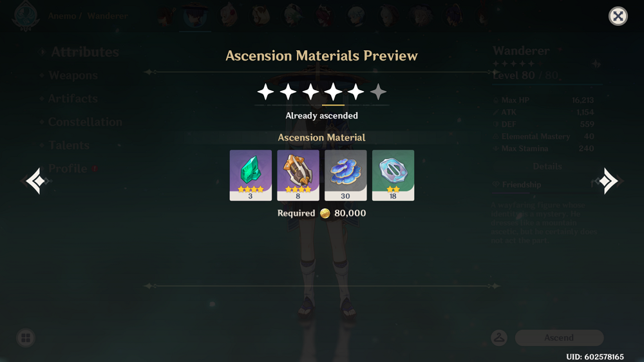
Task: Click the Anemo element emblem at top left
Action: [26, 17]
